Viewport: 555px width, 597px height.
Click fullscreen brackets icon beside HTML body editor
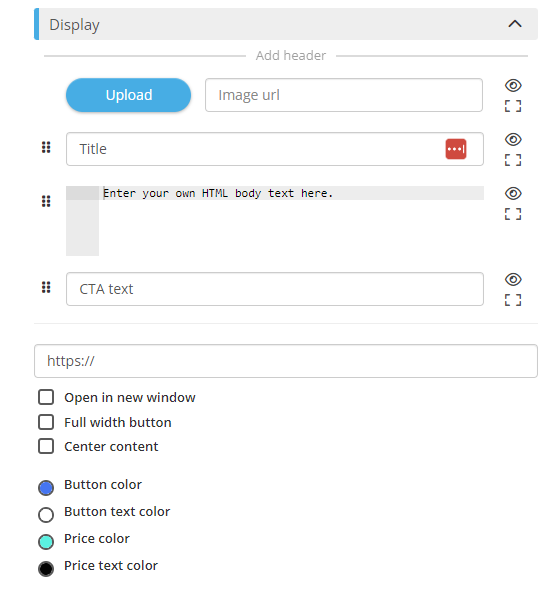tap(513, 214)
